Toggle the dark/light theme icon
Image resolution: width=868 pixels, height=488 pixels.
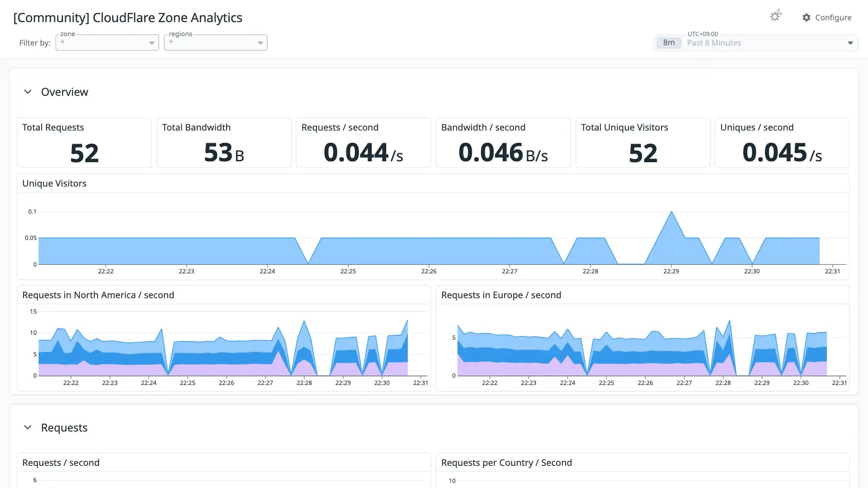[776, 16]
